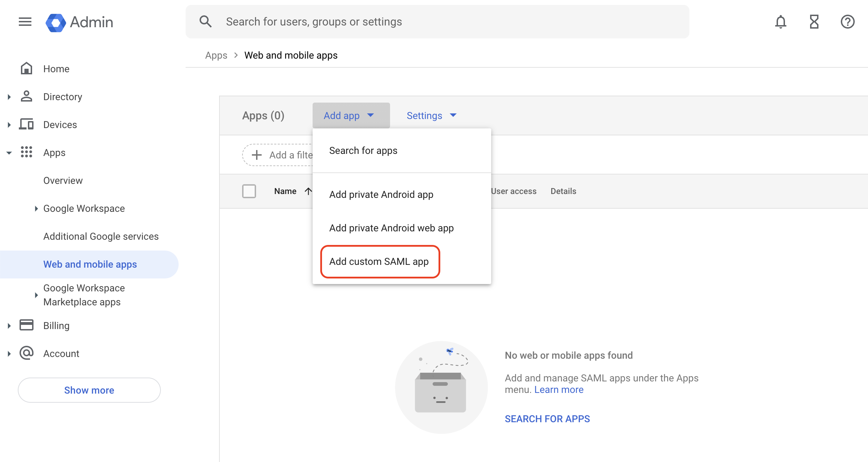Expand the Directory section
This screenshot has height=462, width=868.
9,96
